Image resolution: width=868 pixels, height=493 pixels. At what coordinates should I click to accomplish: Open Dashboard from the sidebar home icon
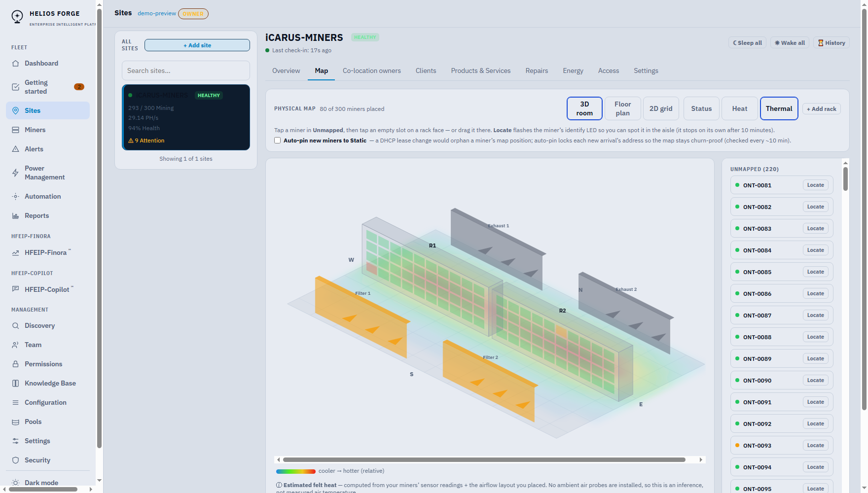[x=15, y=63]
